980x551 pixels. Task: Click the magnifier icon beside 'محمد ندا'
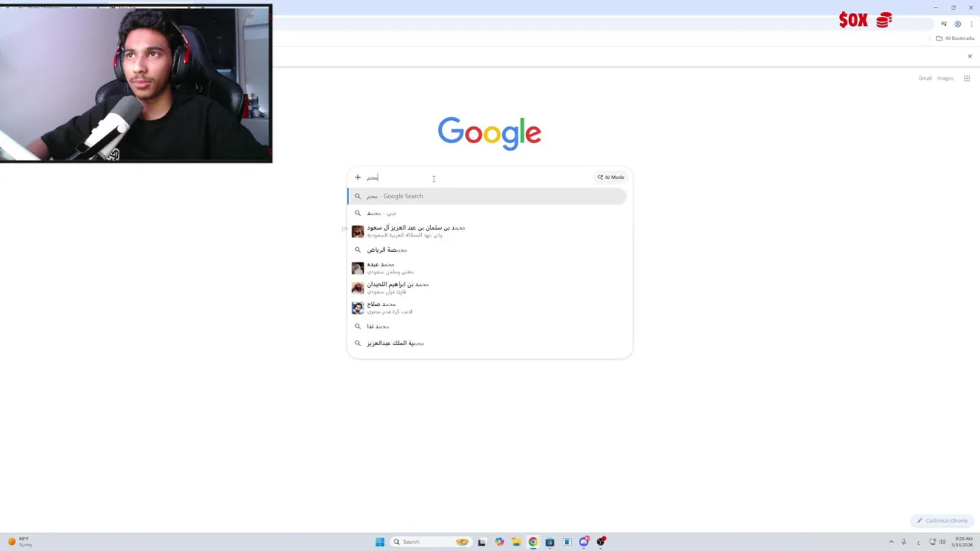point(358,326)
